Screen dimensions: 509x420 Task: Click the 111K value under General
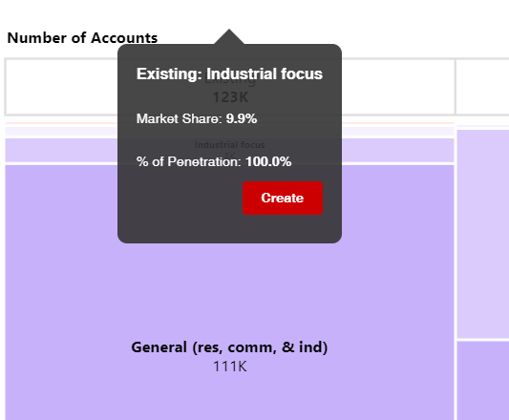(229, 367)
